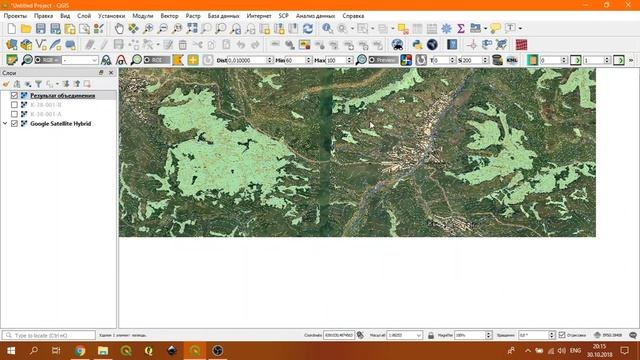The height and width of the screenshot is (360, 640).
Task: Open Chrome from the Windows taskbar
Action: pyautogui.click(x=80, y=351)
